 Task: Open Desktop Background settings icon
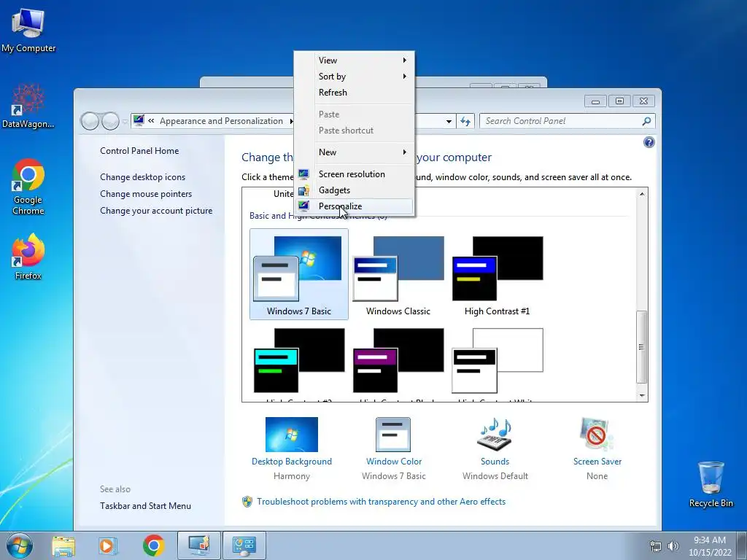pos(292,435)
